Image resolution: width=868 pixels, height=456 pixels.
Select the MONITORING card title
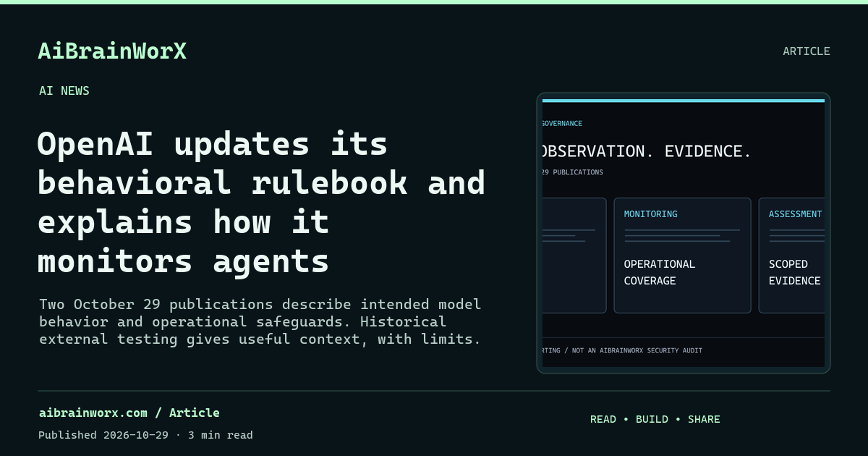651,214
